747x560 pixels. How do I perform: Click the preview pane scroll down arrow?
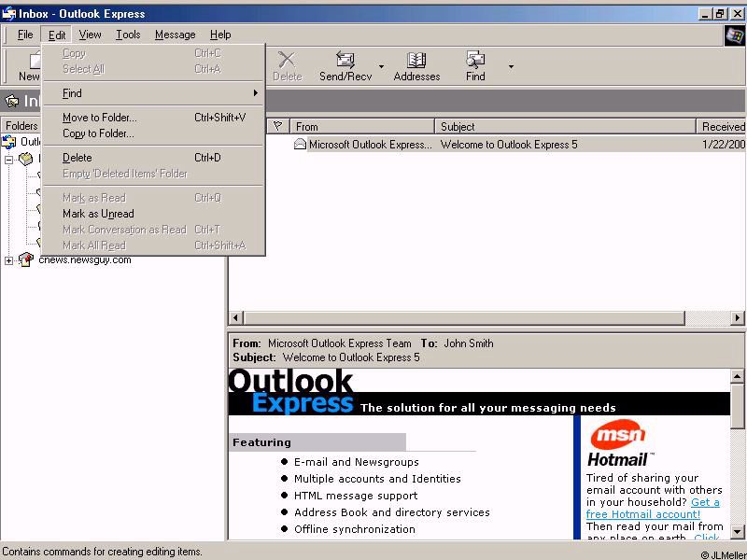(737, 532)
